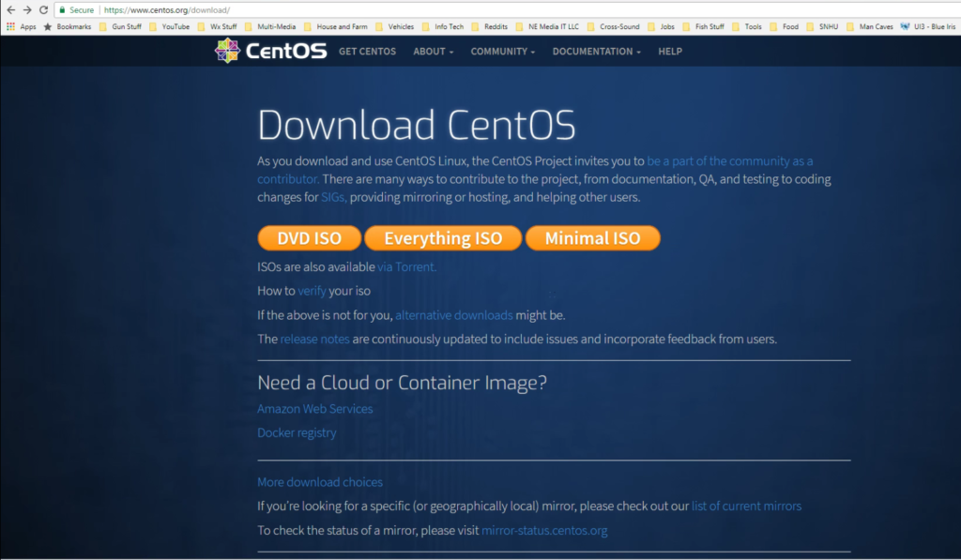The height and width of the screenshot is (560, 961).
Task: Open the UI3 - Blue Iris bookmark
Action: pos(928,26)
